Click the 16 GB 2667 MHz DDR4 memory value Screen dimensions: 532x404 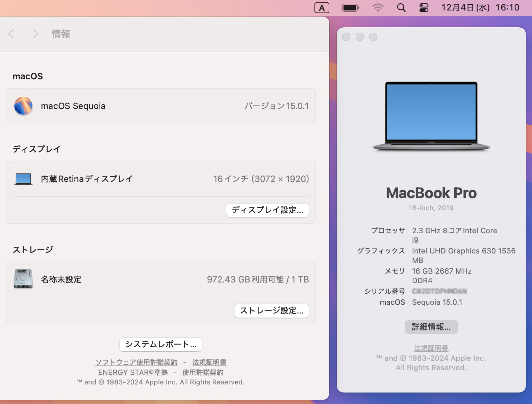tap(442, 276)
